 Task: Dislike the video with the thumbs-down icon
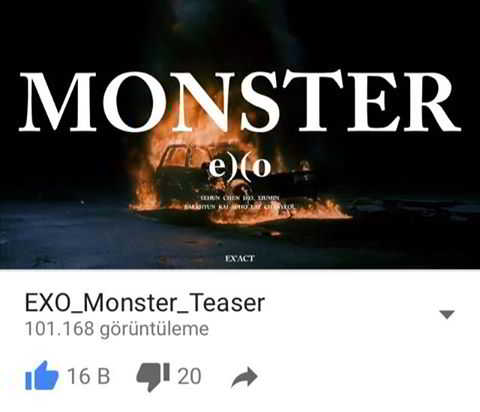tap(153, 377)
